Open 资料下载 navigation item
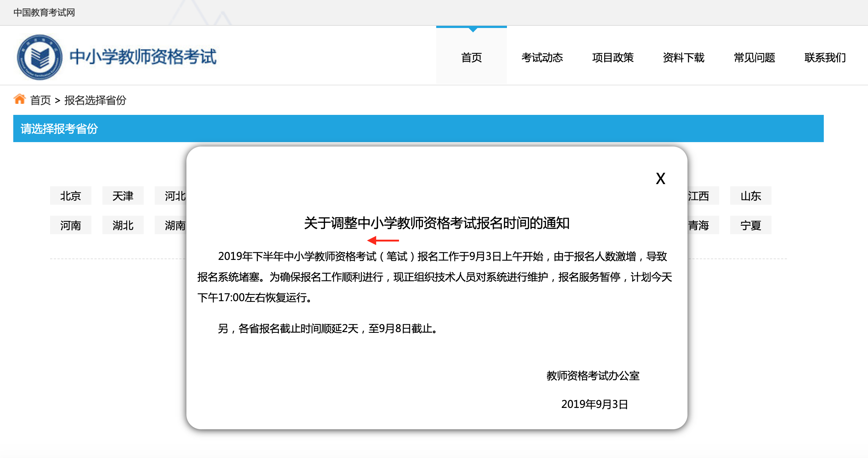The height and width of the screenshot is (458, 868). tap(683, 57)
